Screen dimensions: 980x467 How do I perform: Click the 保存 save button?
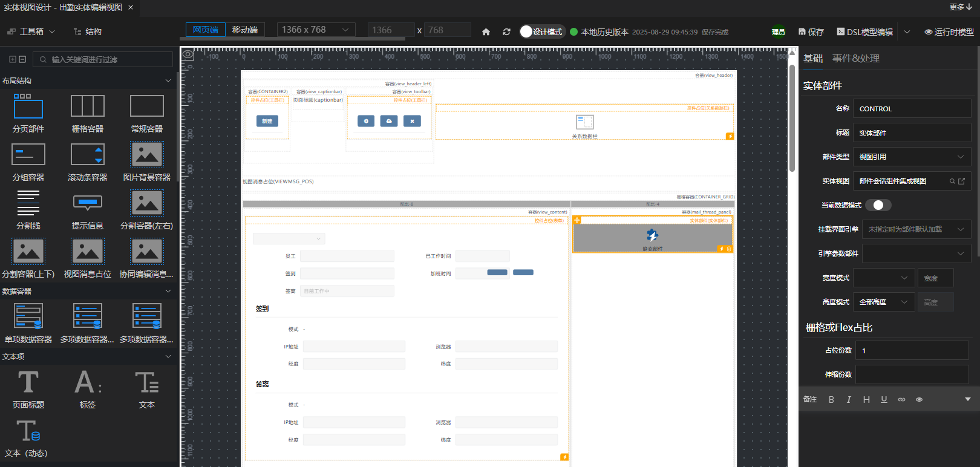[x=811, y=32]
